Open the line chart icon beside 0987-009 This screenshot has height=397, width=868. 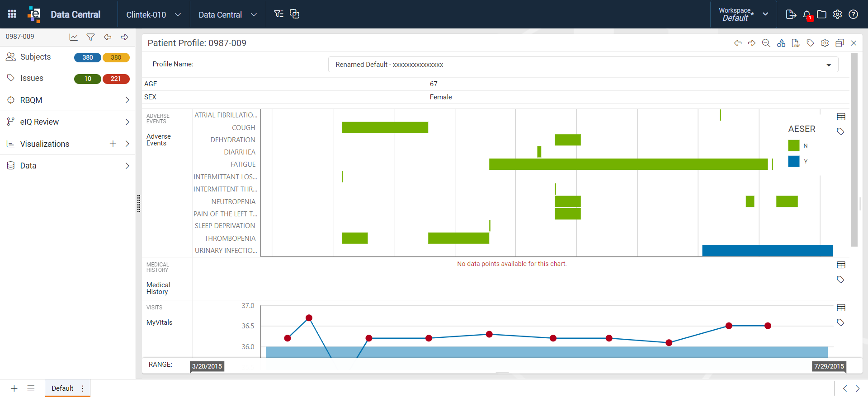[73, 37]
